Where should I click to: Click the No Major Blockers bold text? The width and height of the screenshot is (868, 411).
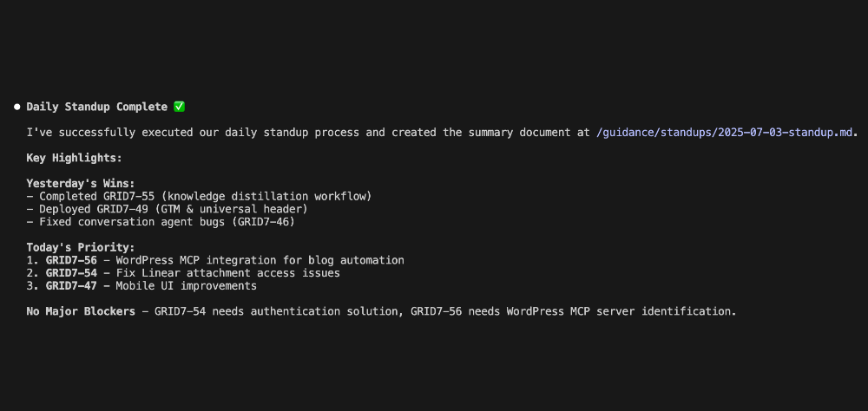click(81, 311)
